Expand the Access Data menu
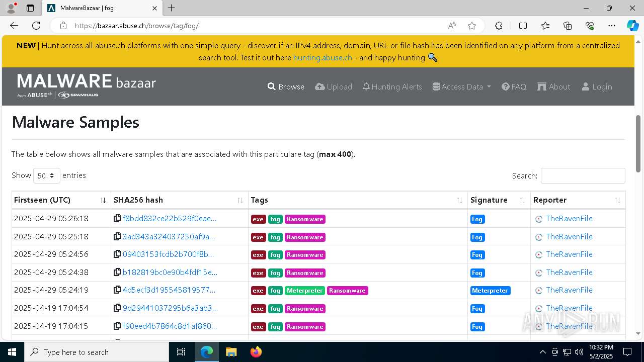This screenshot has width=644, height=362. tap(462, 86)
